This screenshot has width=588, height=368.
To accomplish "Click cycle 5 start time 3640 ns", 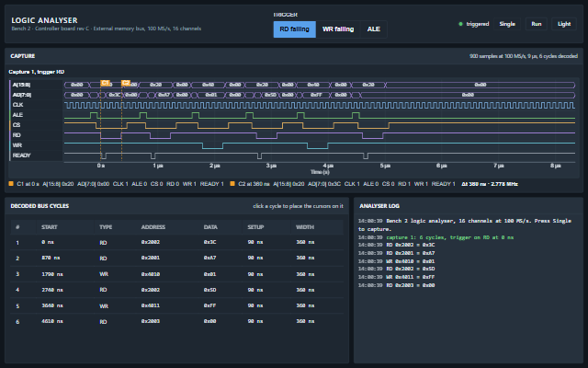I will (x=52, y=305).
